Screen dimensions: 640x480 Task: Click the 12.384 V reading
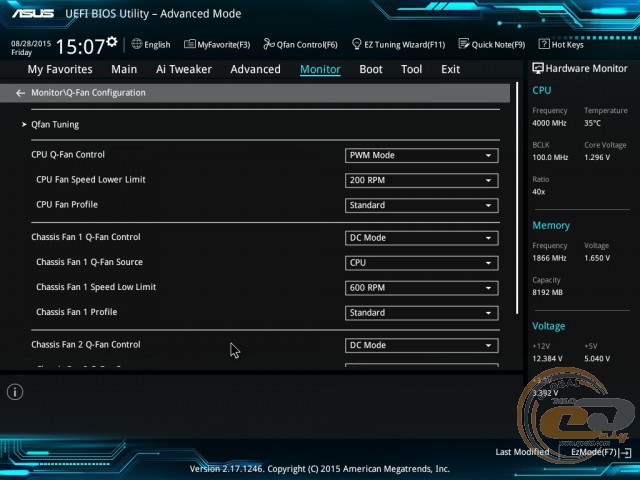pos(547,359)
